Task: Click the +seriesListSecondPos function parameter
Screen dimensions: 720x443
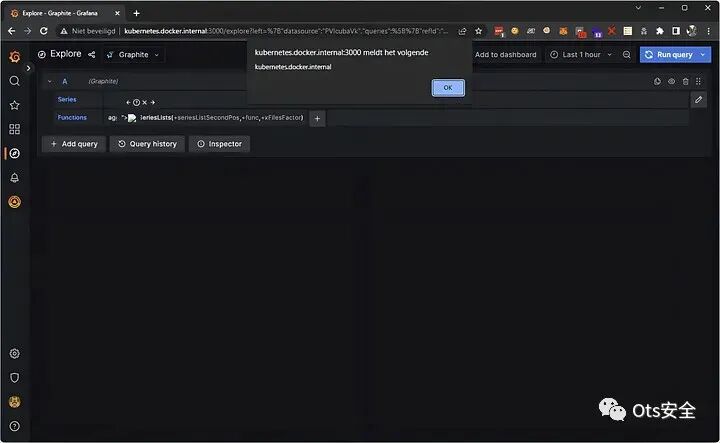Action: [207, 118]
